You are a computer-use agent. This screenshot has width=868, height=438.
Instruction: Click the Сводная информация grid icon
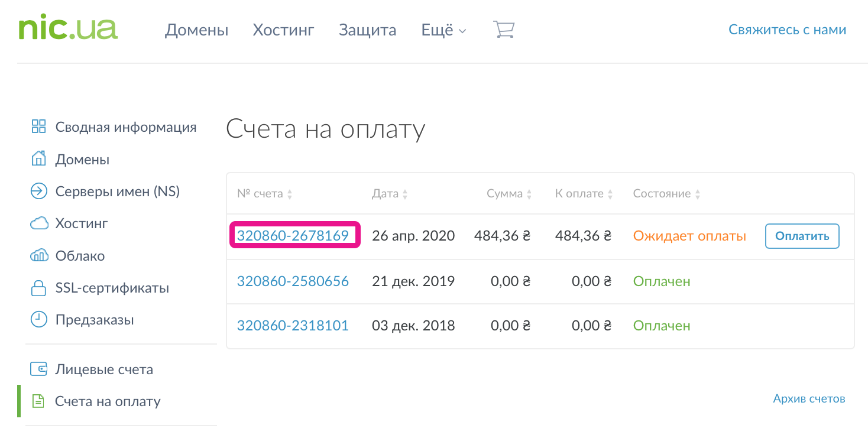(38, 126)
